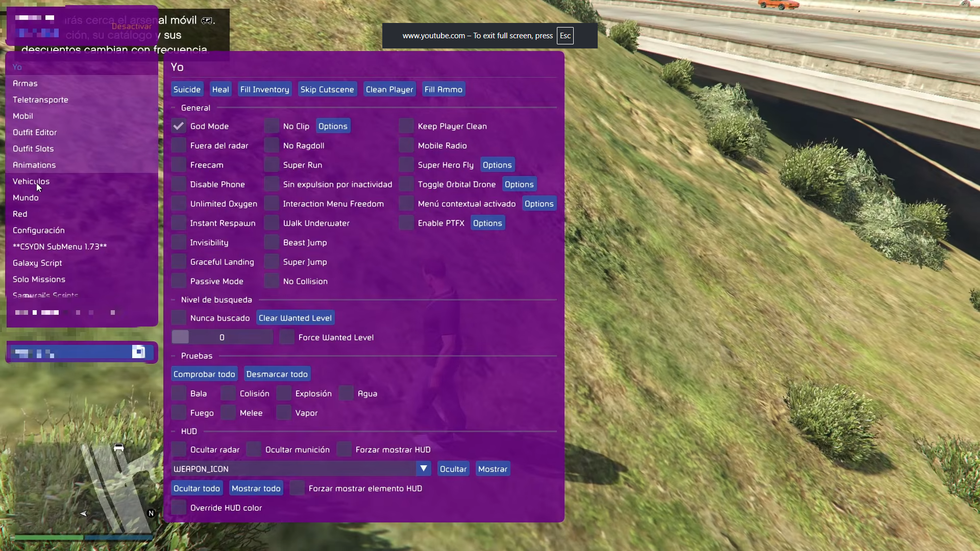Toggle Fuera del radar checkbox
The height and width of the screenshot is (551, 980).
coord(179,145)
